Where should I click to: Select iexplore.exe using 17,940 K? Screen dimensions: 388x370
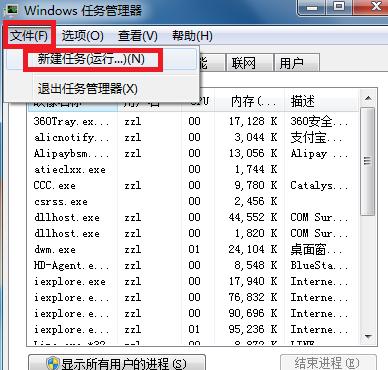(x=193, y=281)
